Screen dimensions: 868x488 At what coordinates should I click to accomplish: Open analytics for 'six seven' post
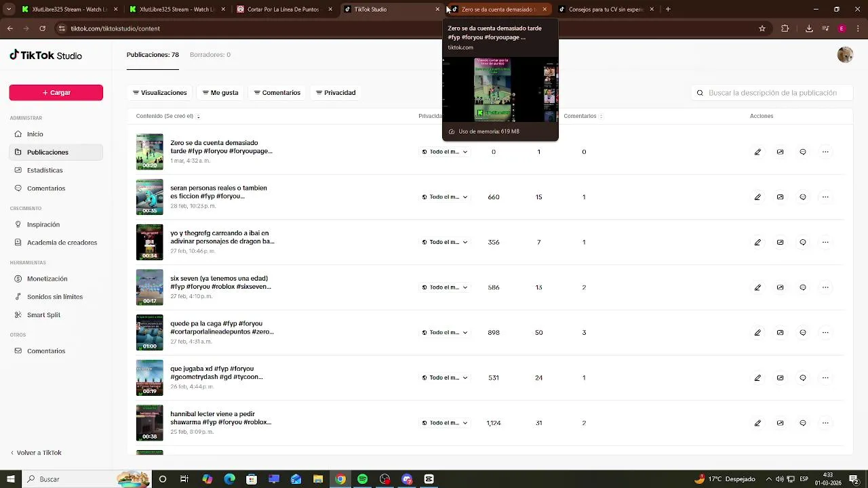[x=780, y=287]
